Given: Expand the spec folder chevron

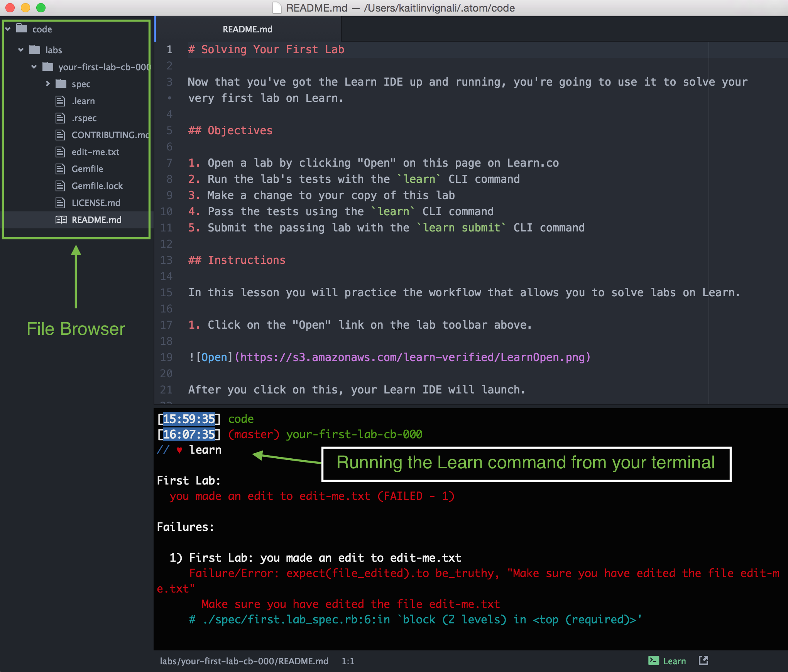Looking at the screenshot, I should (47, 84).
